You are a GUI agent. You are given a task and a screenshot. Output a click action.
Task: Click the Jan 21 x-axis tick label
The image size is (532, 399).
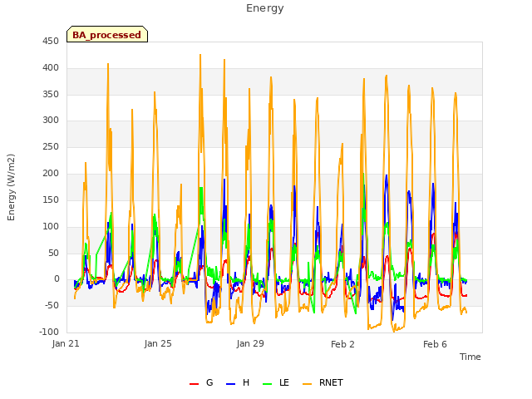(x=66, y=343)
